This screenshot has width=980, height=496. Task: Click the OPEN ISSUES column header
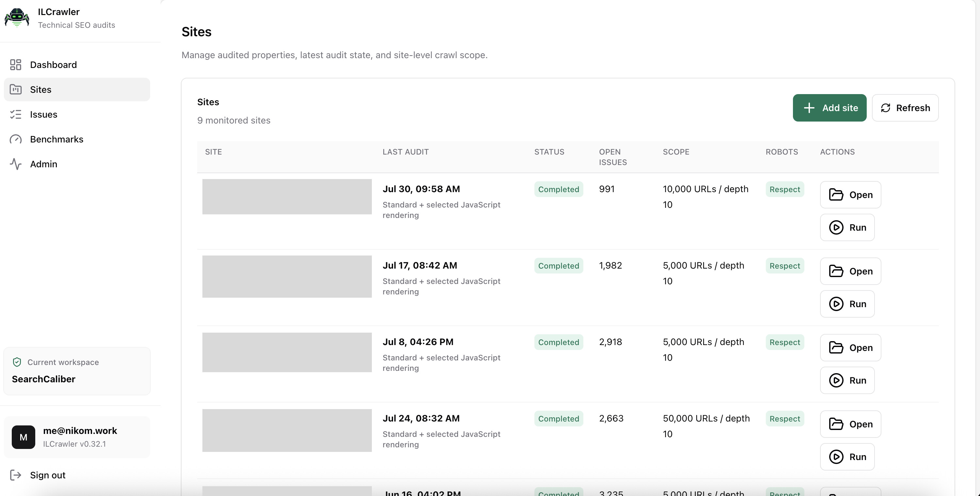coord(613,157)
